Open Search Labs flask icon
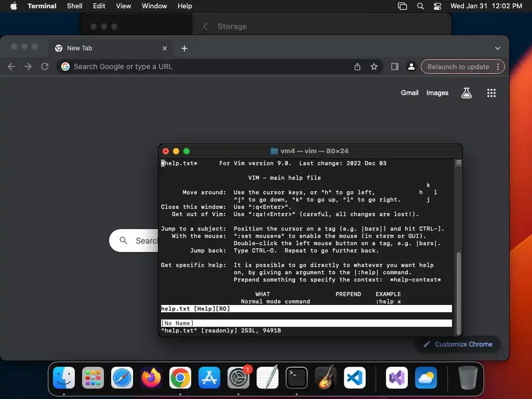 pos(467,92)
